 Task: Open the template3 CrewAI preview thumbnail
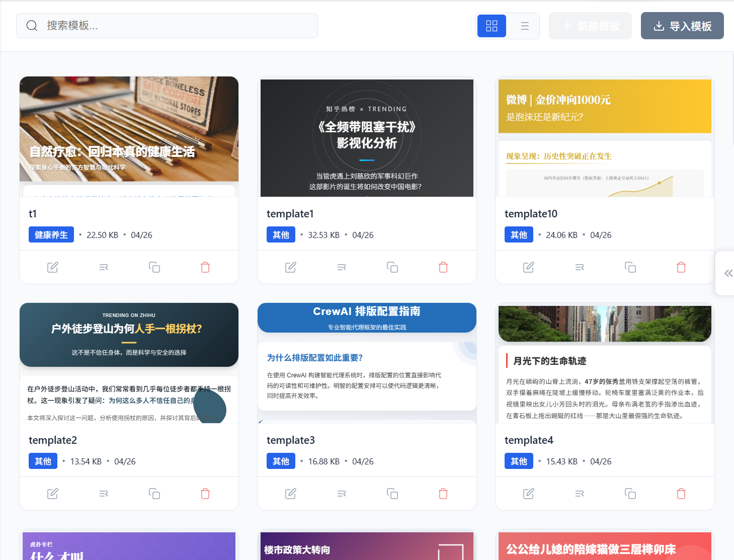(367, 363)
